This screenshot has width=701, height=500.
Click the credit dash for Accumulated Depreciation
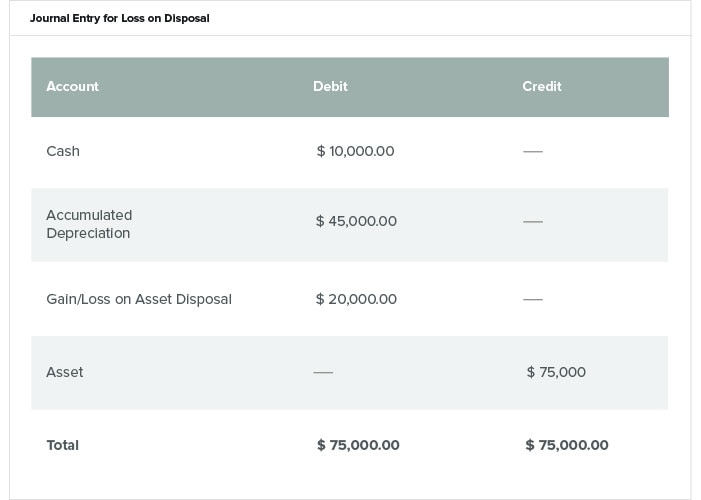pyautogui.click(x=532, y=221)
